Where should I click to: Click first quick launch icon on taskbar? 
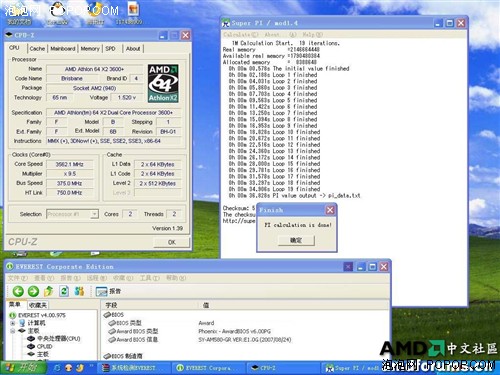57,368
